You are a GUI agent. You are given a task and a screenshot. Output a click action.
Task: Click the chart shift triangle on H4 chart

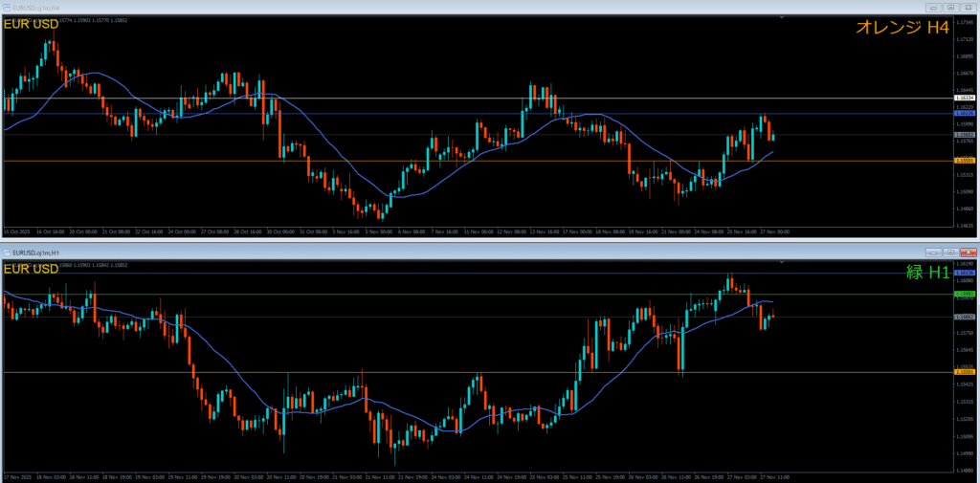click(x=782, y=17)
